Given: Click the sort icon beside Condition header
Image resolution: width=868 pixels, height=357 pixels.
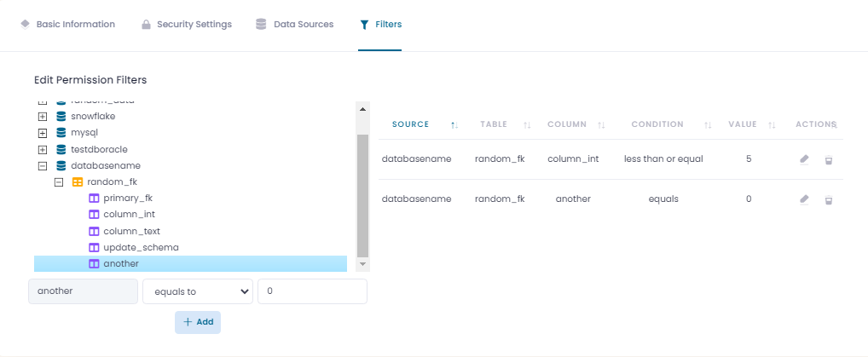Looking at the screenshot, I should (708, 125).
